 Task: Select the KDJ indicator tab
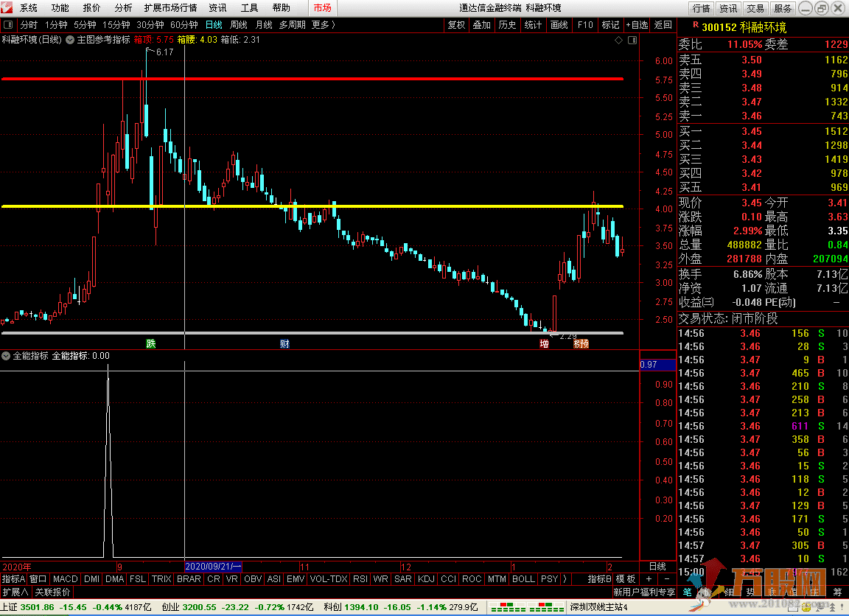pos(426,578)
